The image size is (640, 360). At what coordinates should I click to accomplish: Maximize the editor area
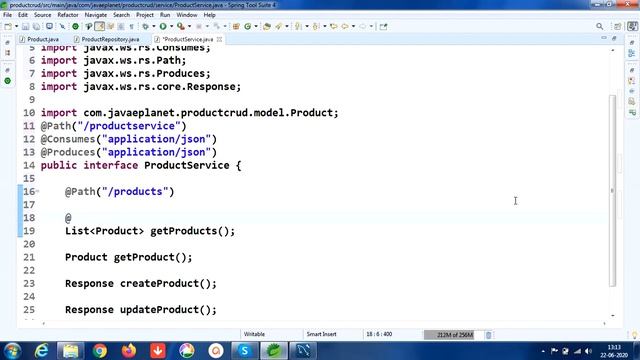point(614,38)
